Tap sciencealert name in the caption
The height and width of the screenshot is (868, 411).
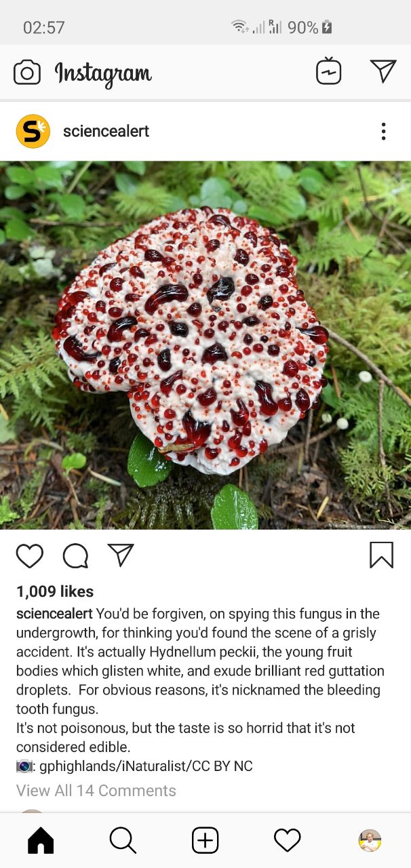click(54, 614)
